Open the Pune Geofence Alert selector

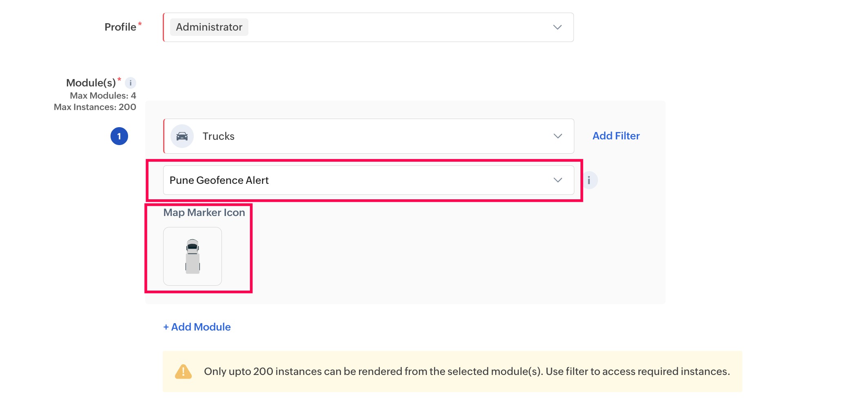359,180
